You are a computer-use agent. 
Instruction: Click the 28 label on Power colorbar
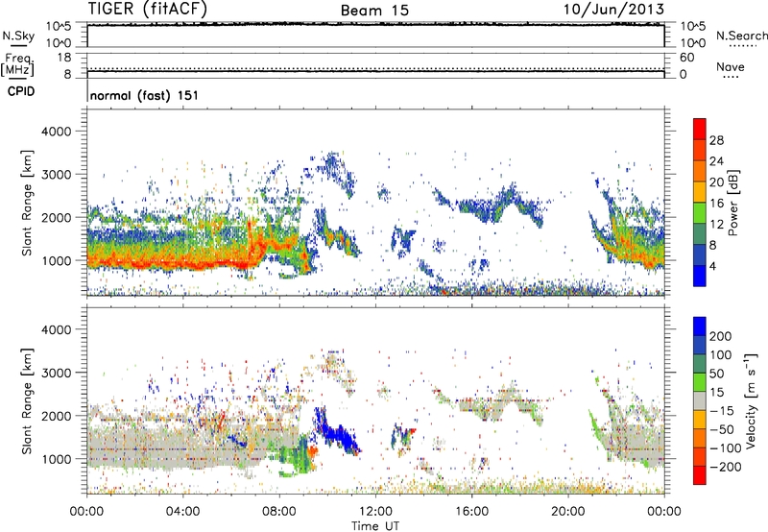(x=716, y=140)
